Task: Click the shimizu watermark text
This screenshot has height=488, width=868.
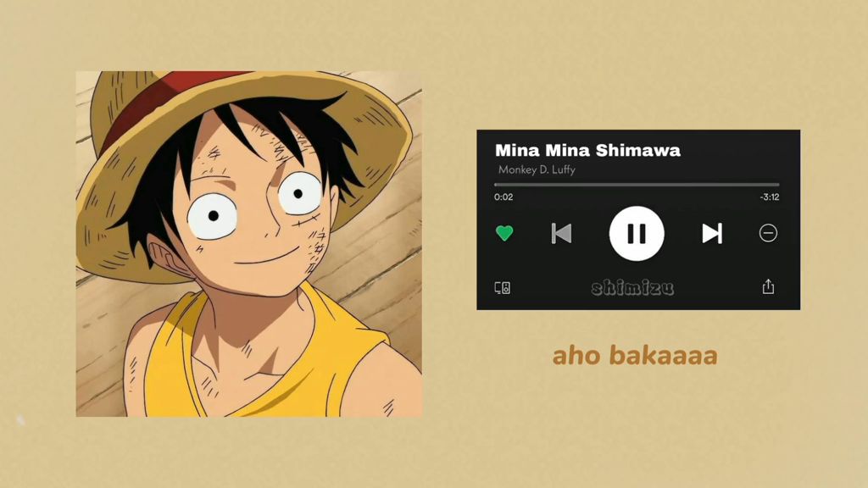Action: tap(632, 288)
